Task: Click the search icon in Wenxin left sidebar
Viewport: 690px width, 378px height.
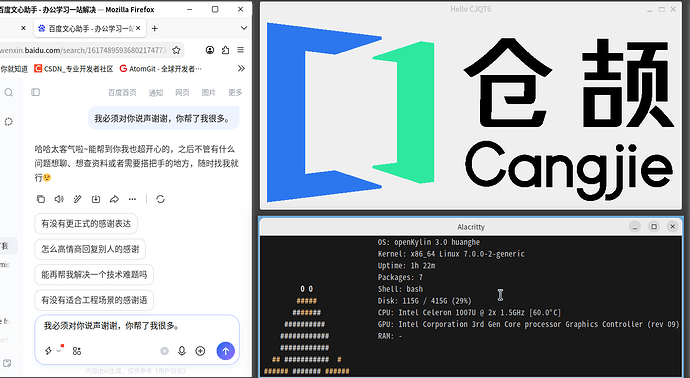Action: pos(9,92)
